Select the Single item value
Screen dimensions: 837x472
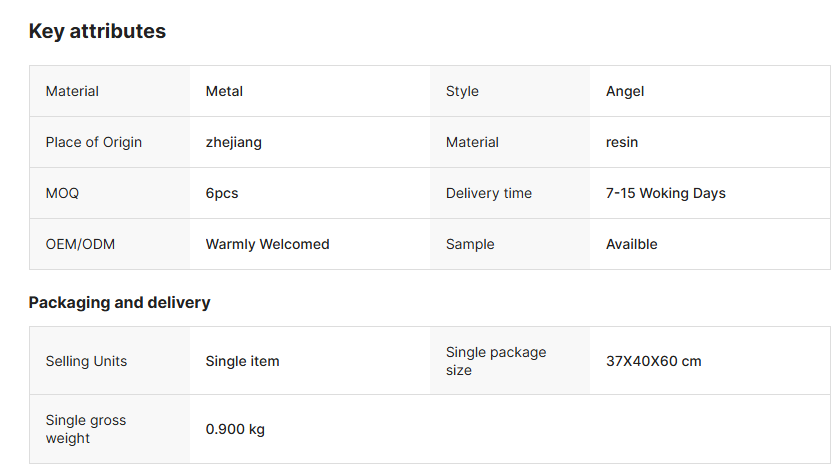click(243, 361)
